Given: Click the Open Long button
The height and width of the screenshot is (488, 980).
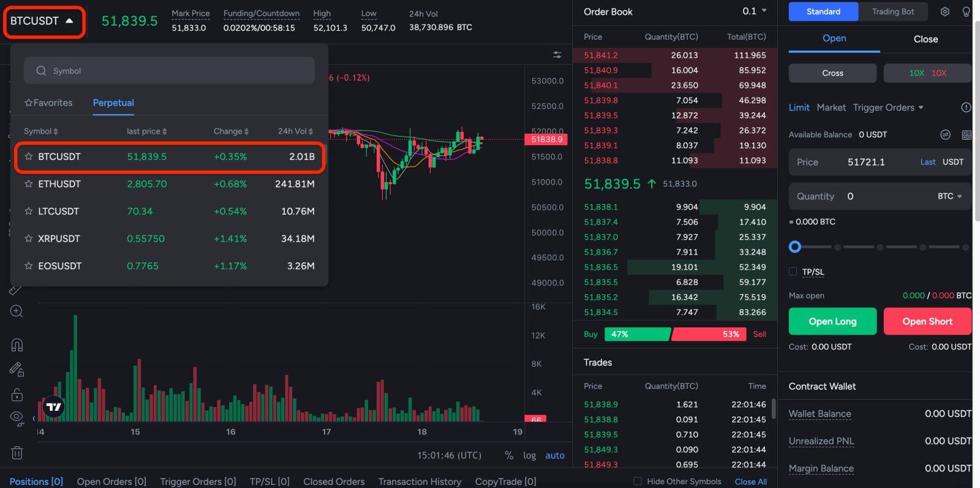Looking at the screenshot, I should pyautogui.click(x=832, y=321).
